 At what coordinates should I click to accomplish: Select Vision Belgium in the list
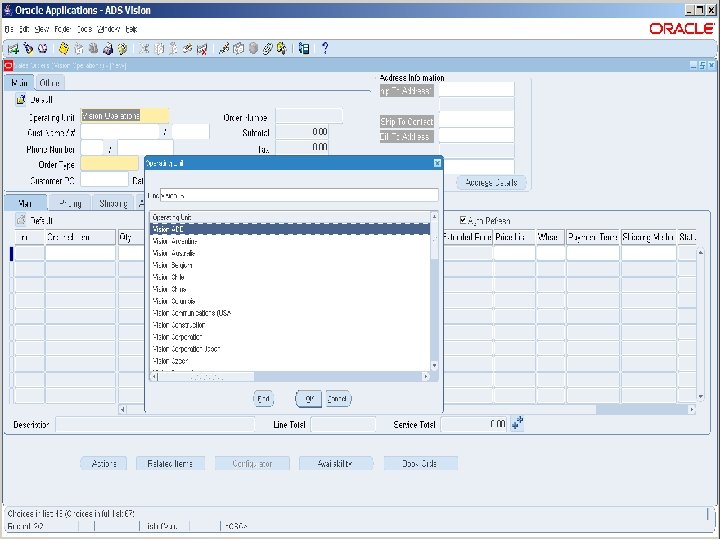(290, 265)
